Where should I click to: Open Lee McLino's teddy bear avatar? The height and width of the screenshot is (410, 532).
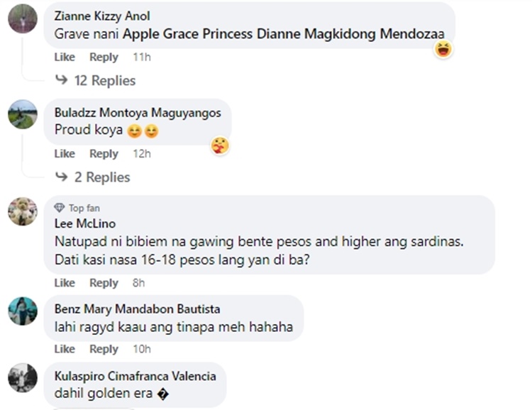click(x=23, y=211)
